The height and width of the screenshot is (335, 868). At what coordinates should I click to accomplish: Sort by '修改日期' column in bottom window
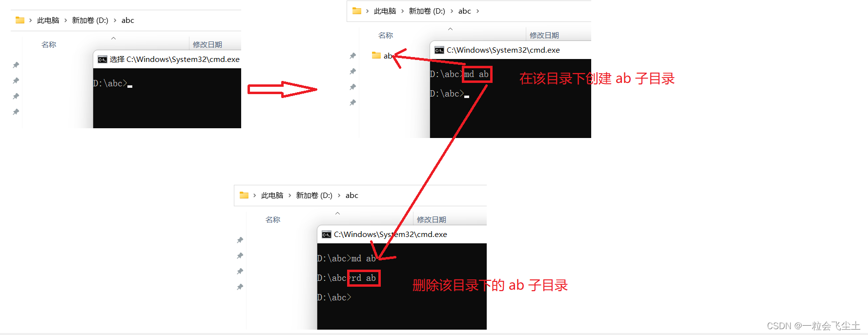click(x=432, y=219)
